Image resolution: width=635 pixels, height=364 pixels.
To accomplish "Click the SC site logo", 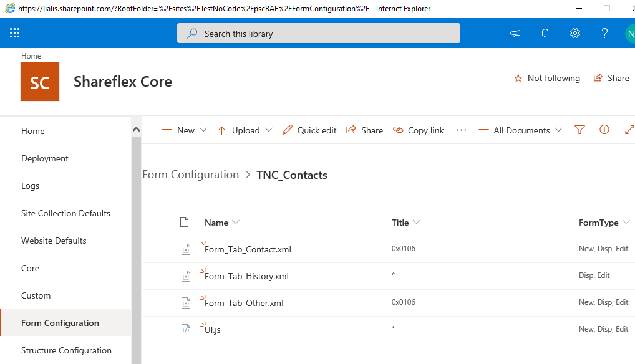I will [x=40, y=82].
